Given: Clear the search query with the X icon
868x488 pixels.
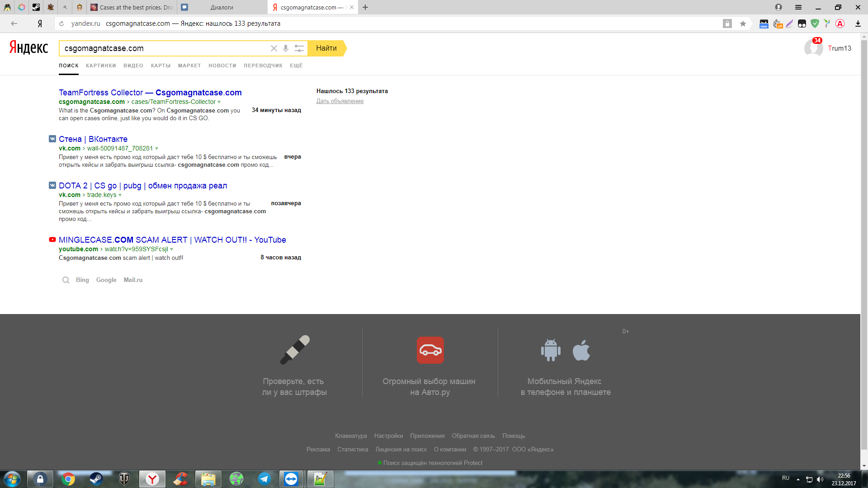Looking at the screenshot, I should [274, 48].
